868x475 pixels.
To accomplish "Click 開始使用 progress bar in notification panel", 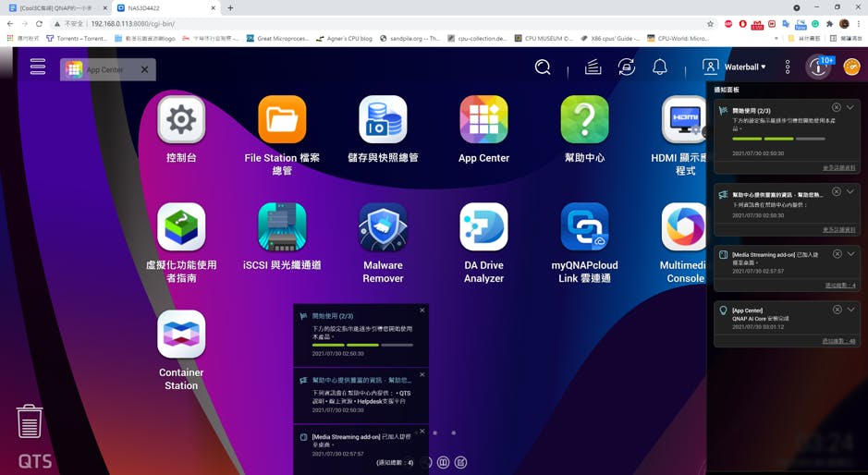I will click(778, 139).
